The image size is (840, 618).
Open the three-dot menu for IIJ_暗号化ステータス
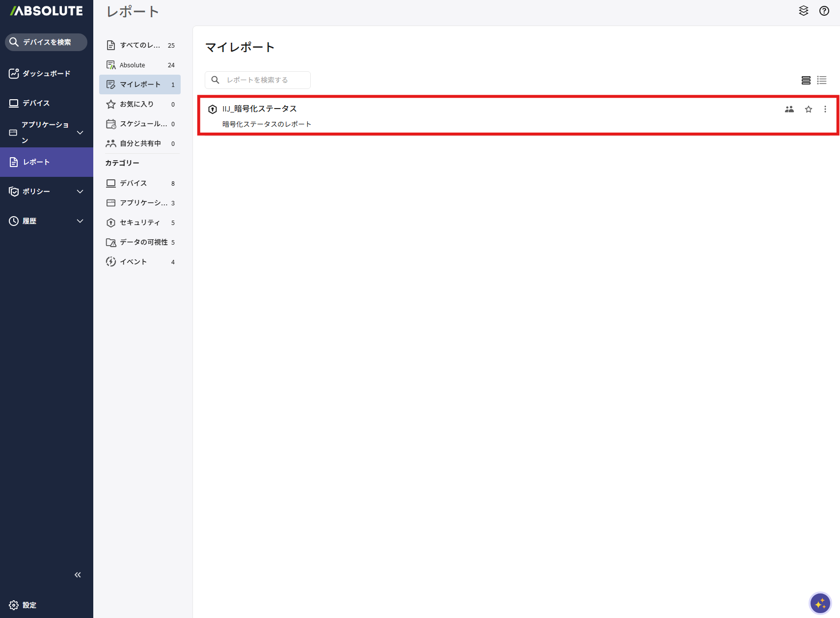click(825, 109)
